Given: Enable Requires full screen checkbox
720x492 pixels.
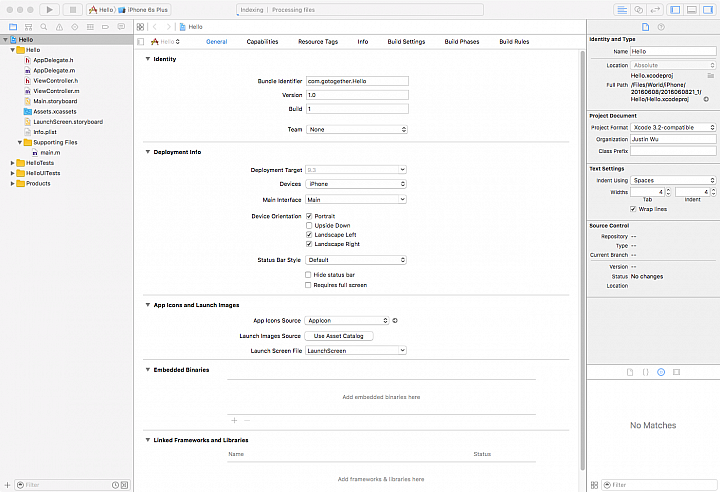Looking at the screenshot, I should point(308,285).
